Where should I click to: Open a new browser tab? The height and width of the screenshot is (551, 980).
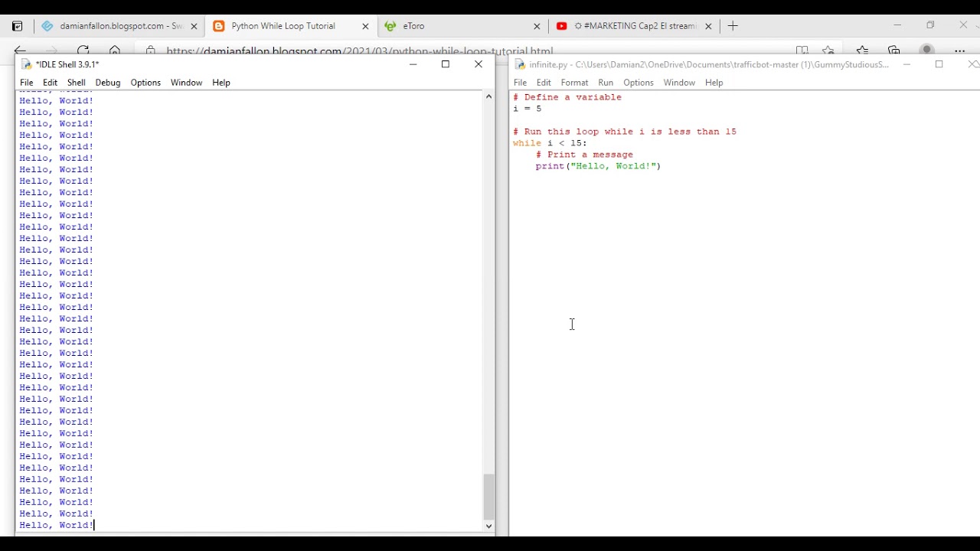click(x=733, y=26)
